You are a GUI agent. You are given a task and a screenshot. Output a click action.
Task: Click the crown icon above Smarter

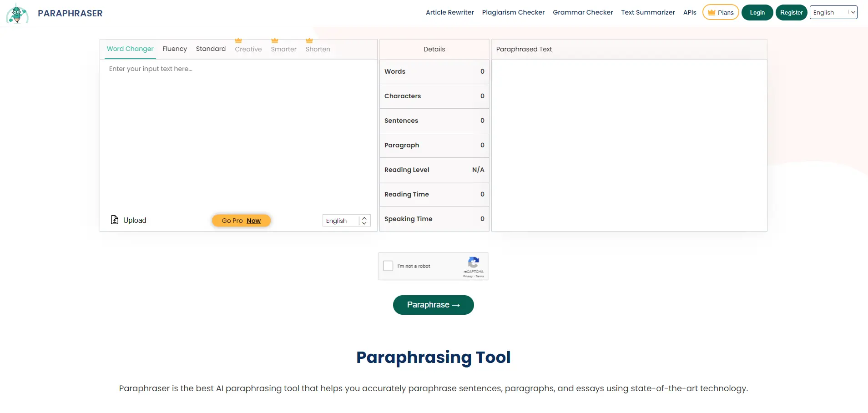coord(275,41)
